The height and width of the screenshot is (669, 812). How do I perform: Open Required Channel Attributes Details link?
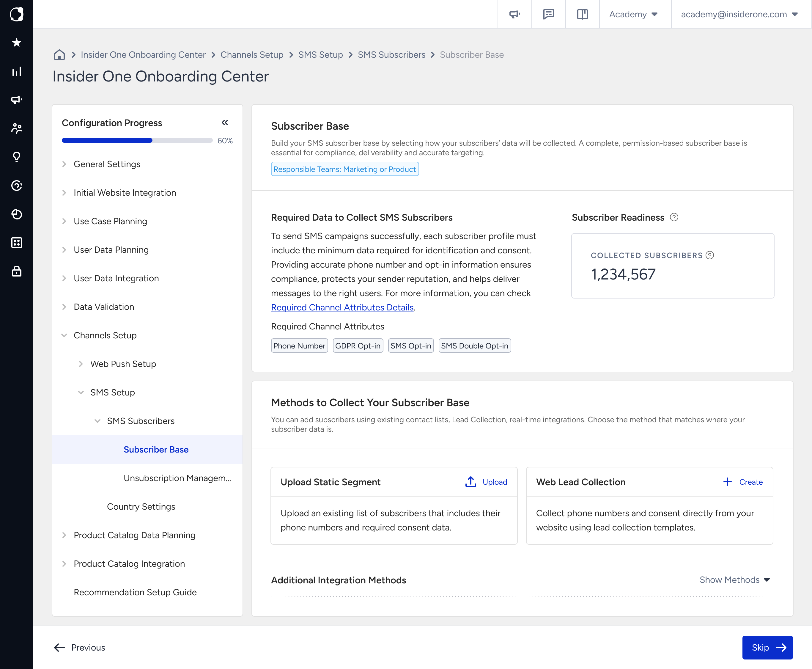tap(342, 307)
